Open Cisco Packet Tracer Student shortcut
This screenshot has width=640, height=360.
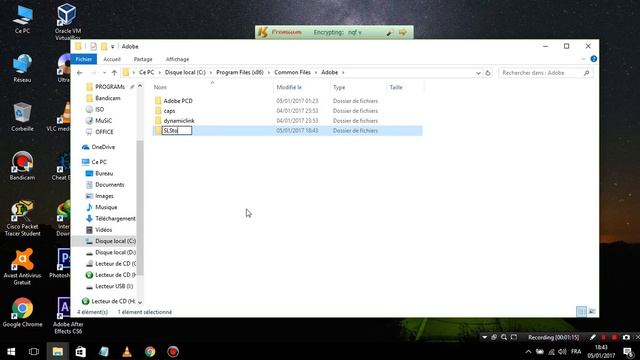point(22,218)
